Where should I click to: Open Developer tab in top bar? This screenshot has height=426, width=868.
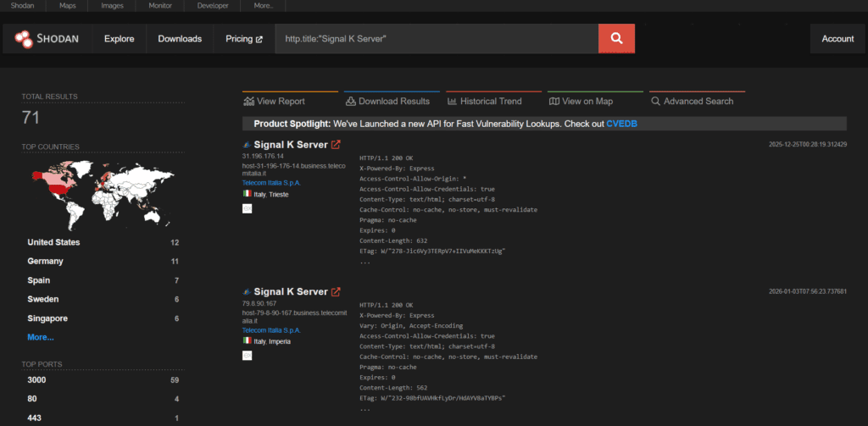[213, 6]
